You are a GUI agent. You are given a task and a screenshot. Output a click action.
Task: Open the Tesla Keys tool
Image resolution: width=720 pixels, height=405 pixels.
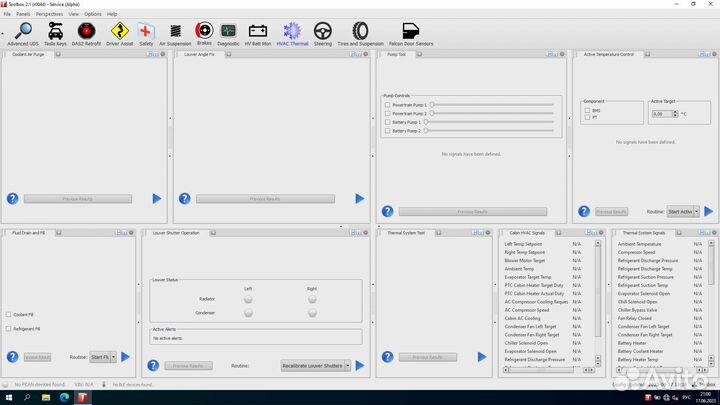tap(55, 34)
